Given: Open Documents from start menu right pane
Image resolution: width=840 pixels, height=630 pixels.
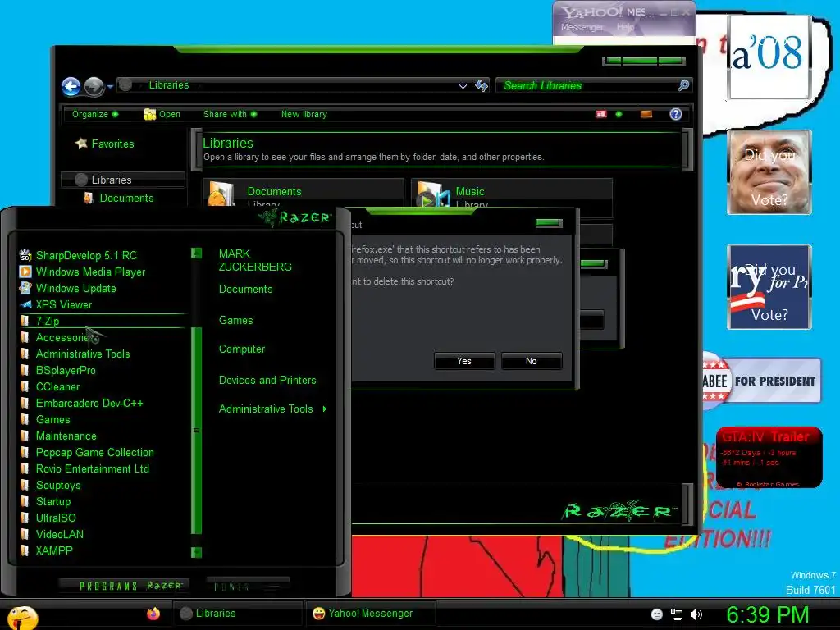Looking at the screenshot, I should pos(246,290).
